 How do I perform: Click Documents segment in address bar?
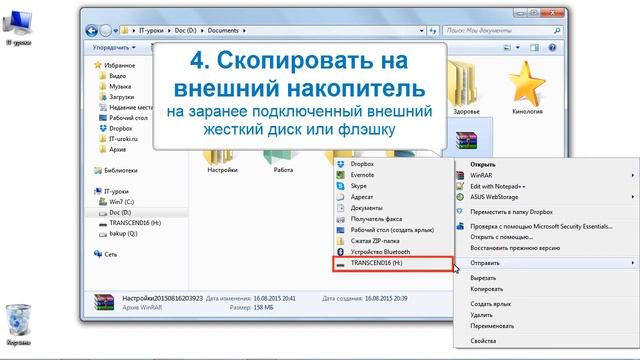[x=223, y=31]
